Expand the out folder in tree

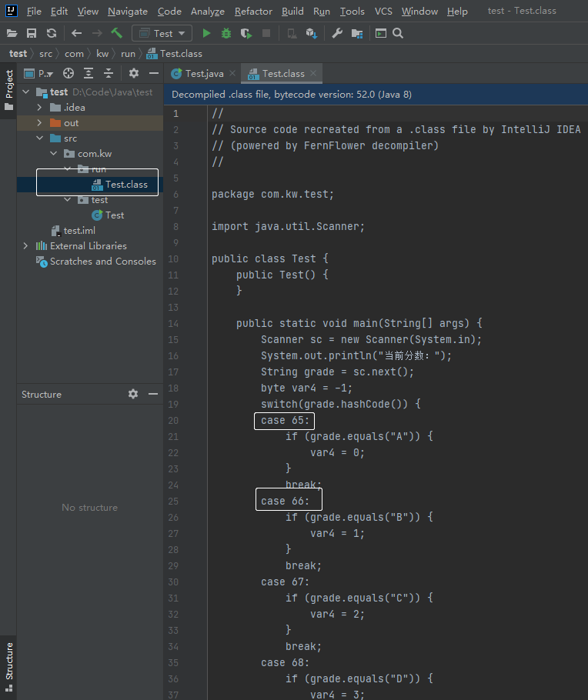click(x=39, y=123)
